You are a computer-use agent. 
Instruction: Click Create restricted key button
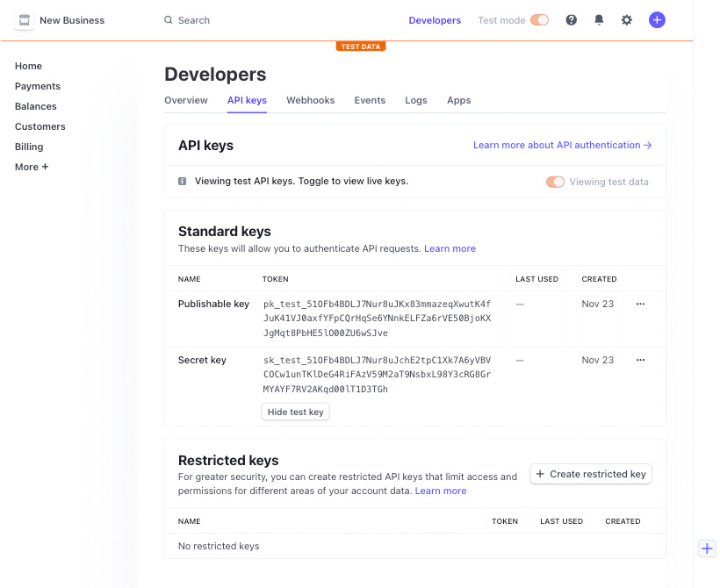591,474
